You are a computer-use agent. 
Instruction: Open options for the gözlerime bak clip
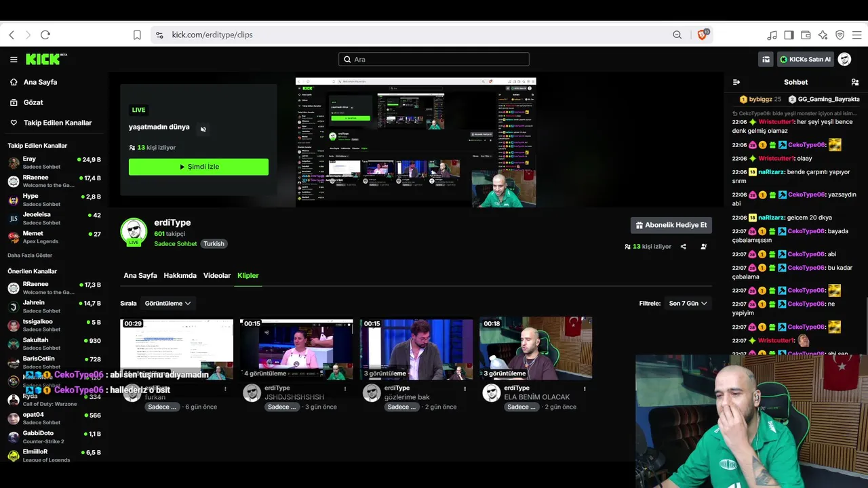click(x=465, y=389)
